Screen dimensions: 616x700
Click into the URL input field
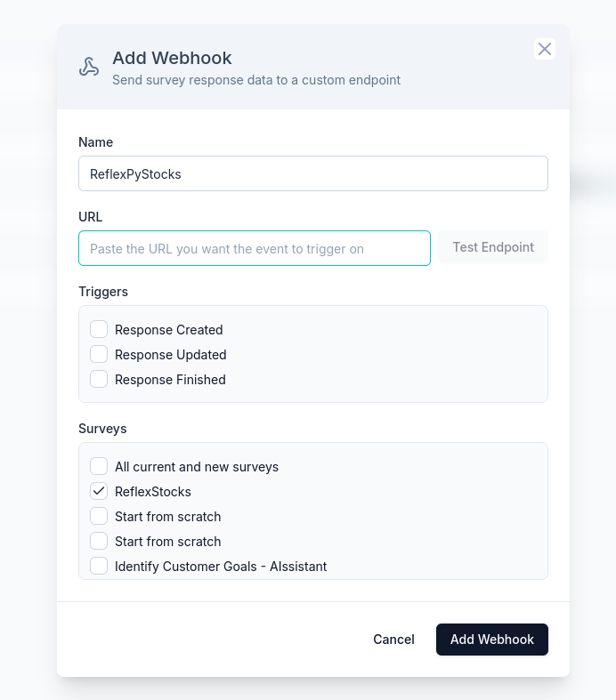255,248
